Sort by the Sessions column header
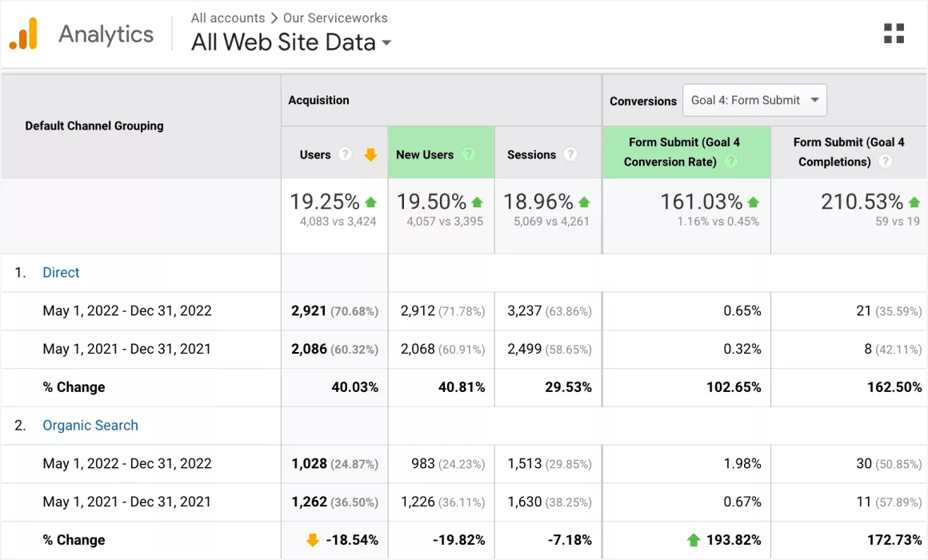 pos(531,154)
